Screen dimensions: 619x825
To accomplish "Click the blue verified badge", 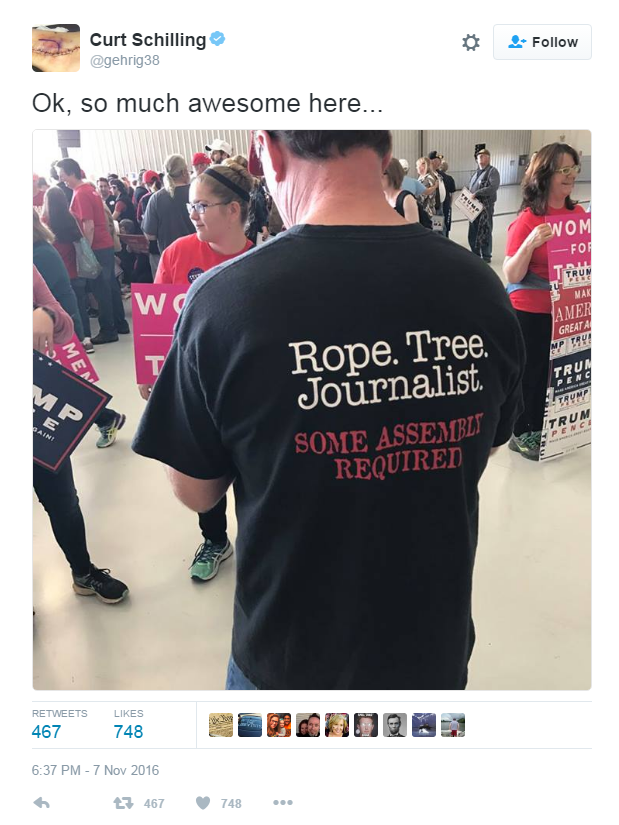I will tap(217, 38).
